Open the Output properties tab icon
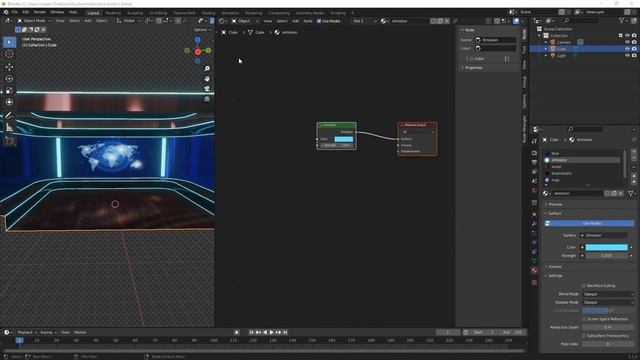 point(534,162)
